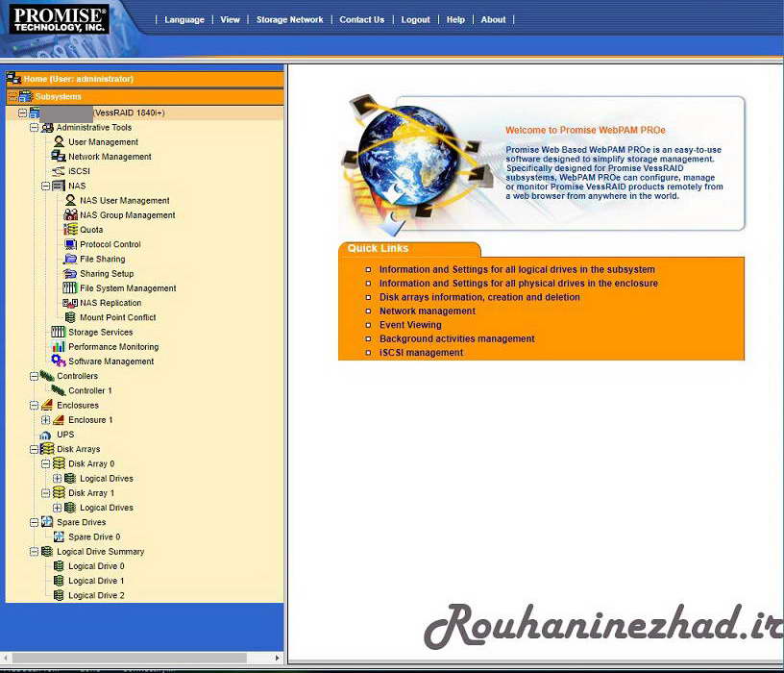Click the Mount Point Conflict icon

pos(70,317)
